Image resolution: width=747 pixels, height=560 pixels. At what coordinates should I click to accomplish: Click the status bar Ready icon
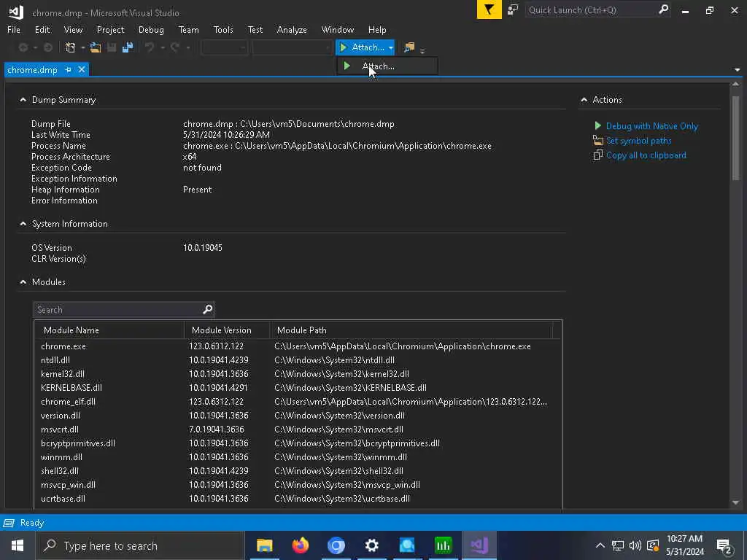point(9,523)
